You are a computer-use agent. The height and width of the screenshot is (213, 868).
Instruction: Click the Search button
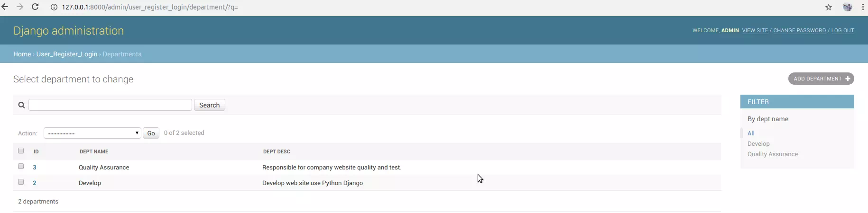tap(209, 105)
